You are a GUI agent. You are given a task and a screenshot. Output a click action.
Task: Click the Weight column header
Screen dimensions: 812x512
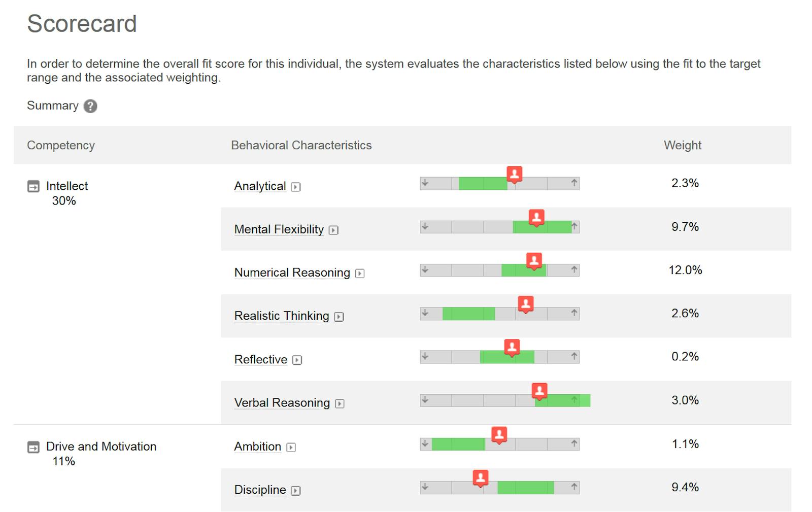(x=682, y=145)
